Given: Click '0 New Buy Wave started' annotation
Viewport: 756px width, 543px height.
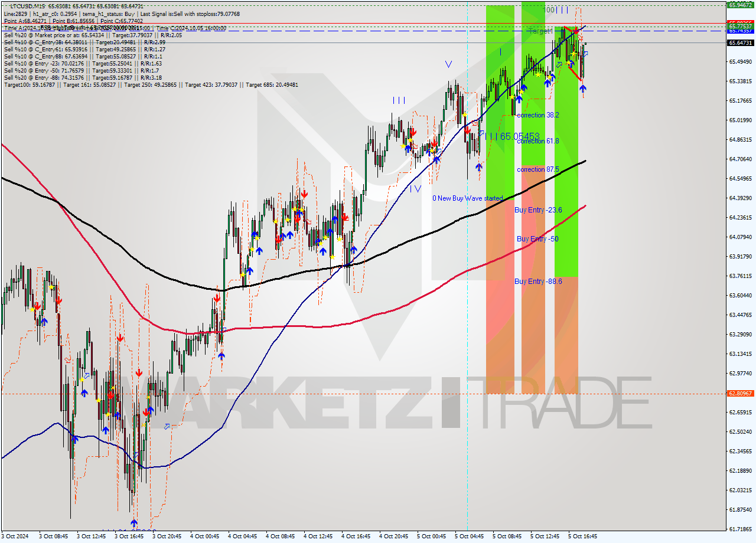Looking at the screenshot, I should tap(468, 198).
